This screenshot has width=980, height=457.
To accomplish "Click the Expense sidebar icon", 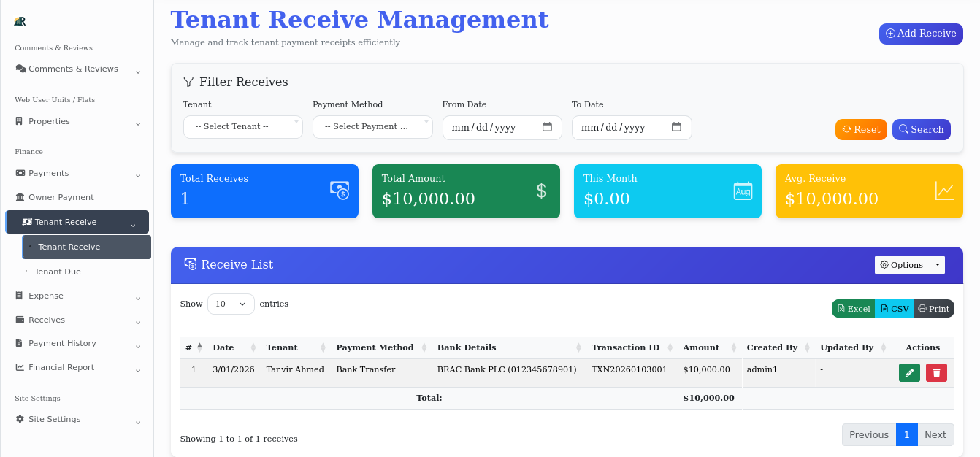I will (18, 296).
